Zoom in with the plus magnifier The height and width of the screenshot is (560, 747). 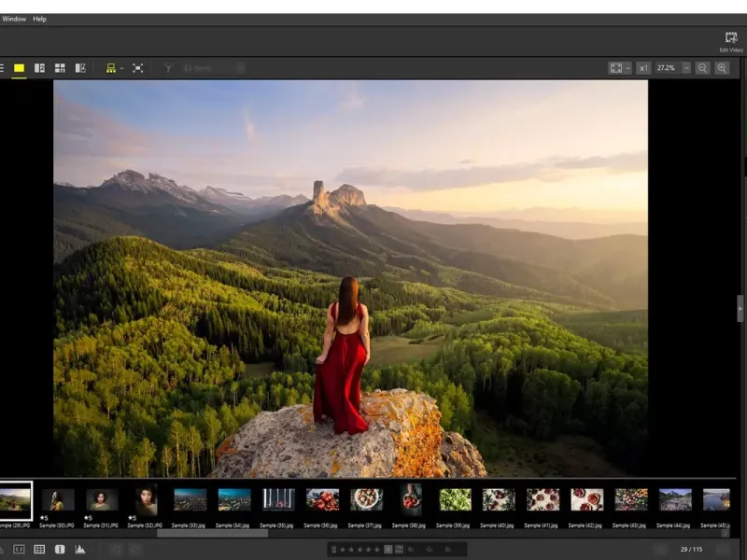(x=722, y=68)
